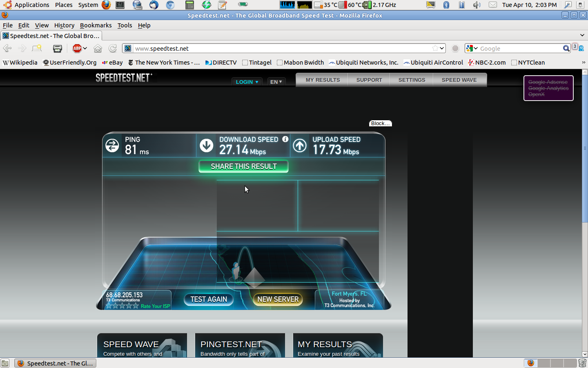Screen dimensions: 588x368
Task: Open the volume control in the top panel
Action: 477,5
